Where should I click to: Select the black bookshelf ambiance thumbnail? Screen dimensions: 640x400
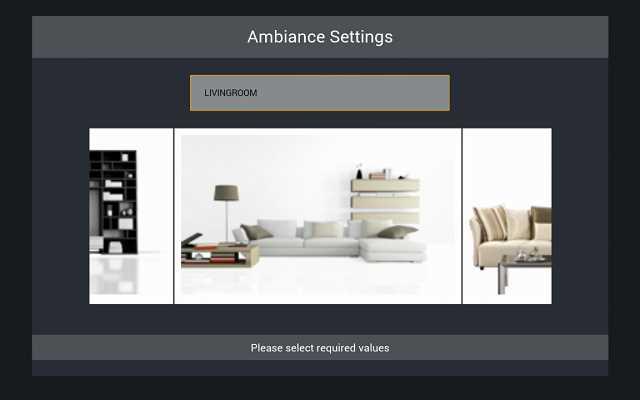click(x=131, y=216)
